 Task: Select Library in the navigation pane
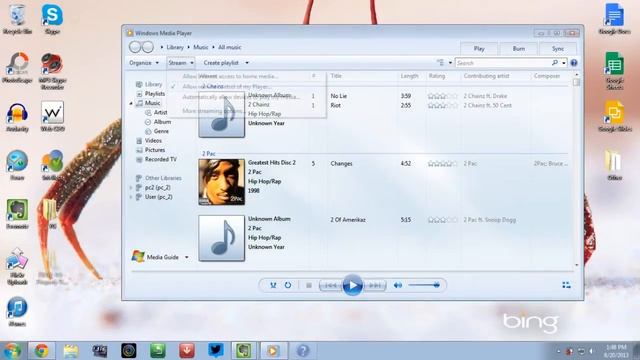[x=153, y=84]
